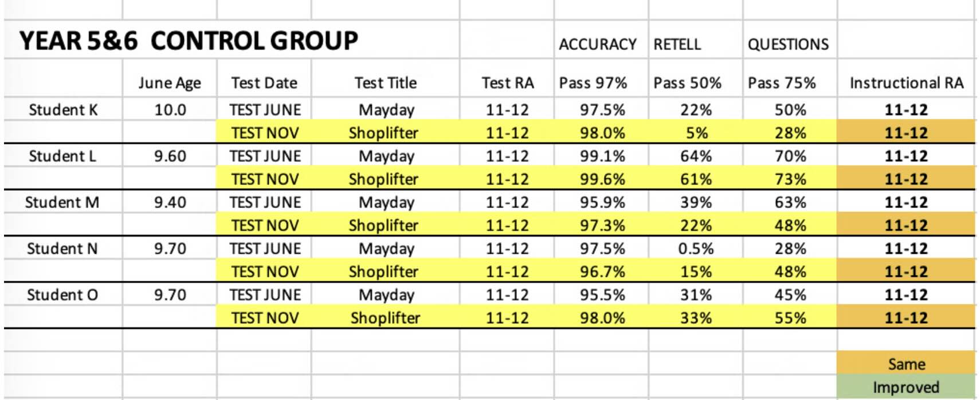
Task: Select the "Instructional RA" header cell
Action: pyautogui.click(x=906, y=83)
